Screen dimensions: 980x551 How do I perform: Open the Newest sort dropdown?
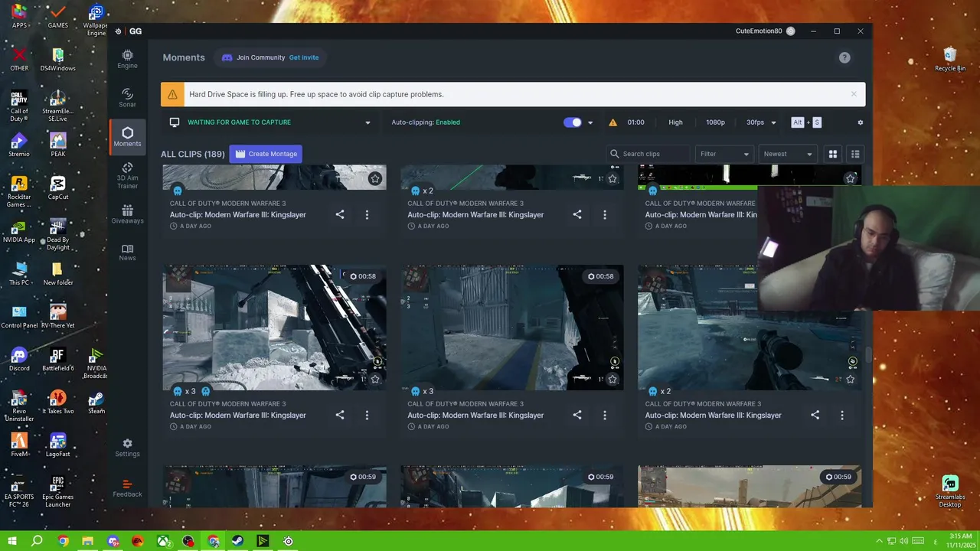[787, 154]
